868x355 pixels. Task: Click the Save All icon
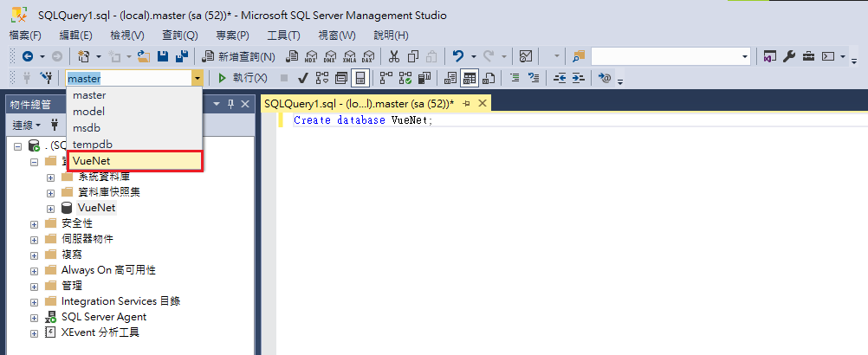tap(182, 56)
